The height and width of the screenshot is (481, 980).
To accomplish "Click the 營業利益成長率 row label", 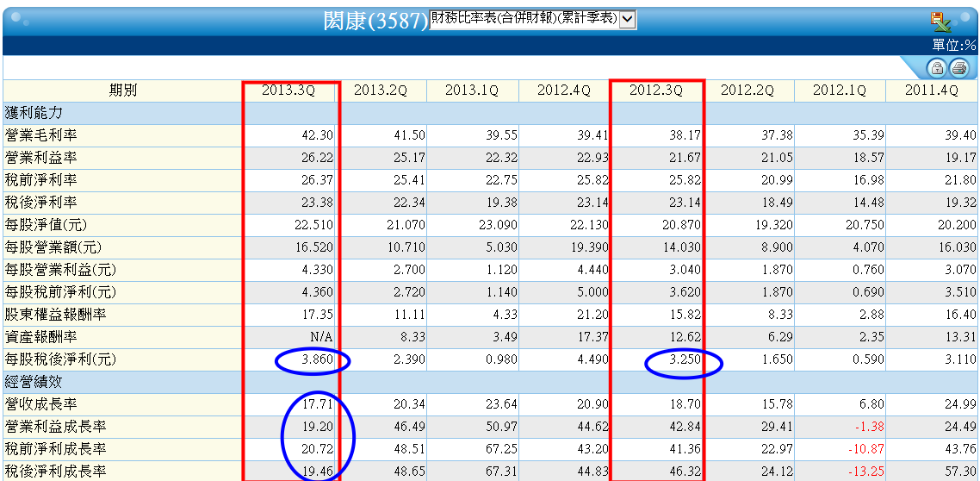I will [x=55, y=427].
